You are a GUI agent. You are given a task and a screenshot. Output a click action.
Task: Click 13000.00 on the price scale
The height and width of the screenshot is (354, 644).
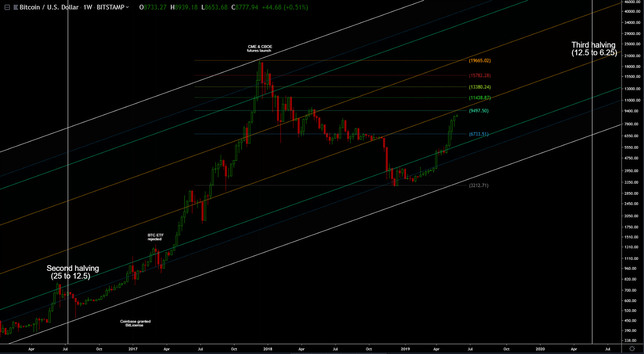coord(633,89)
